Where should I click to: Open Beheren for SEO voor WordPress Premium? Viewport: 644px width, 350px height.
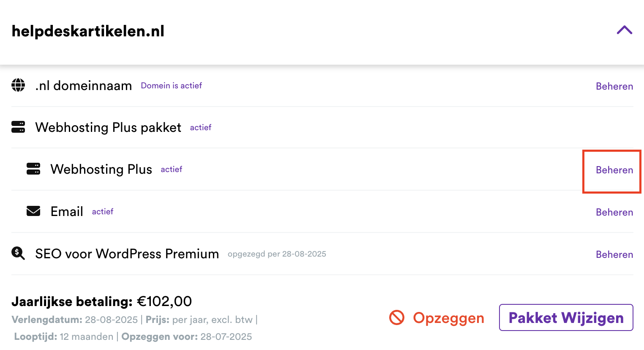614,254
